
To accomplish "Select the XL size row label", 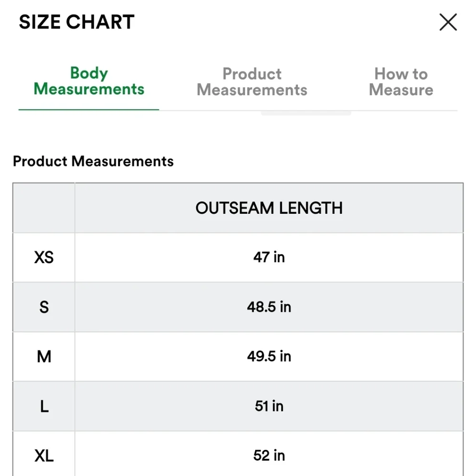I will [44, 456].
